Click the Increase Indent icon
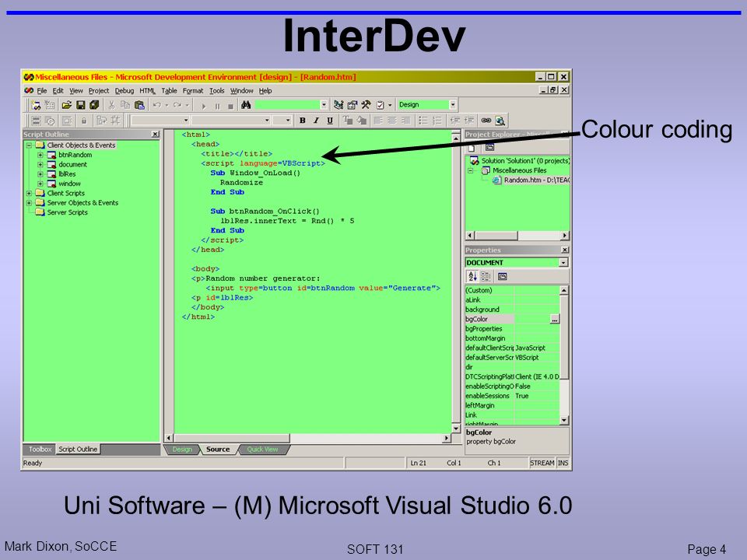This screenshot has width=747, height=560. 468,121
